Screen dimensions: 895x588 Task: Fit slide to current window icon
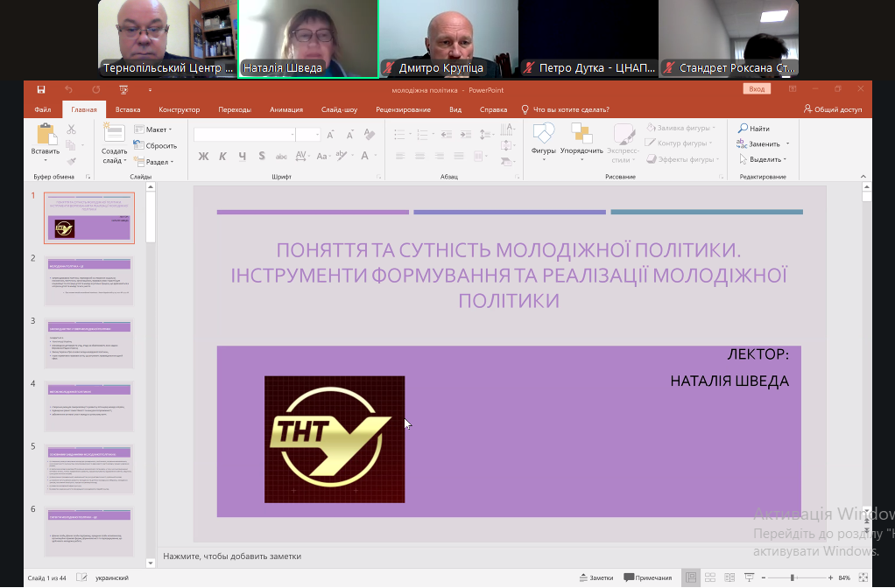865,577
